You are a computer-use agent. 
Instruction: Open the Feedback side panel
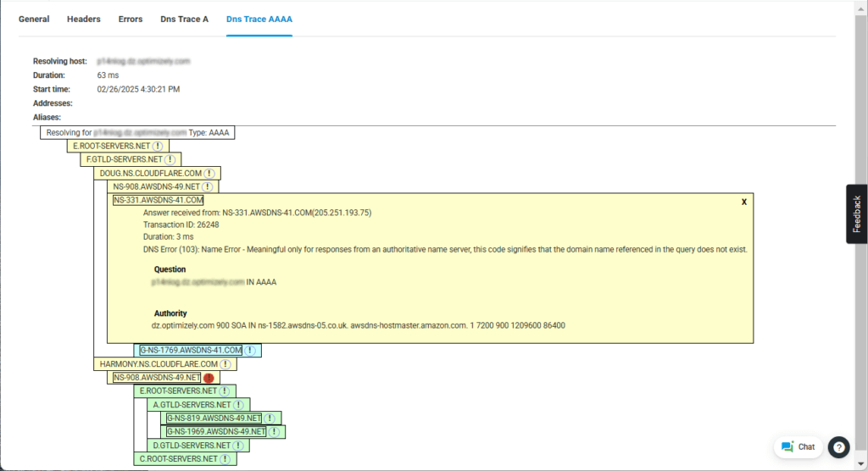tap(856, 213)
